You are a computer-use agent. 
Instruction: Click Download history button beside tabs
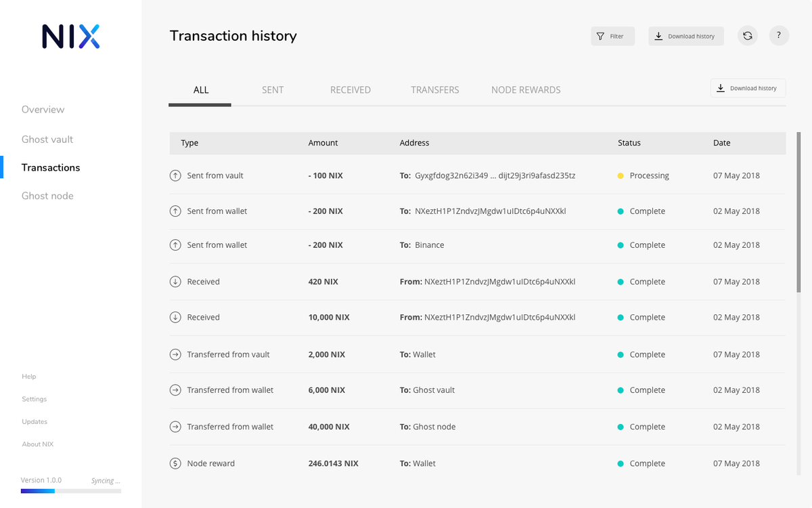pos(748,88)
